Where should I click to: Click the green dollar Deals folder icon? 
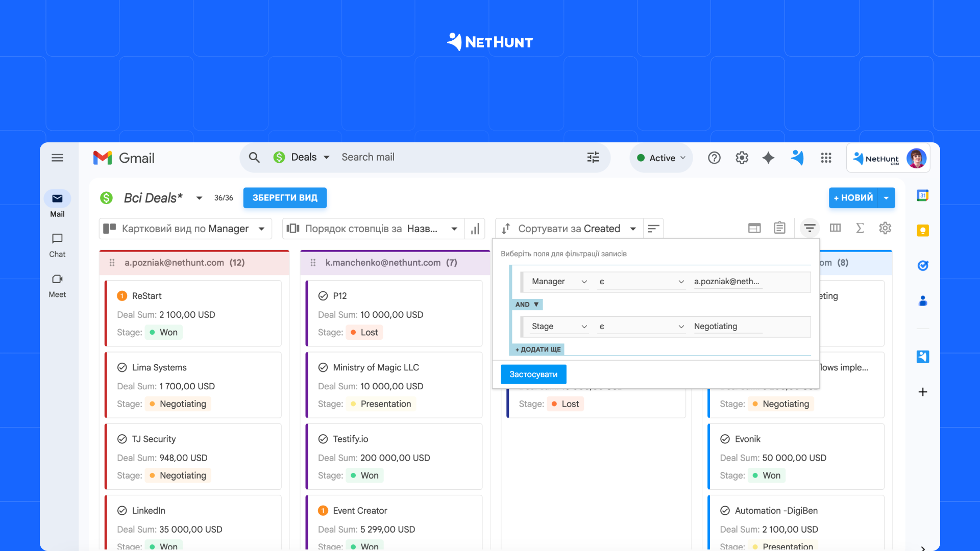point(106,198)
